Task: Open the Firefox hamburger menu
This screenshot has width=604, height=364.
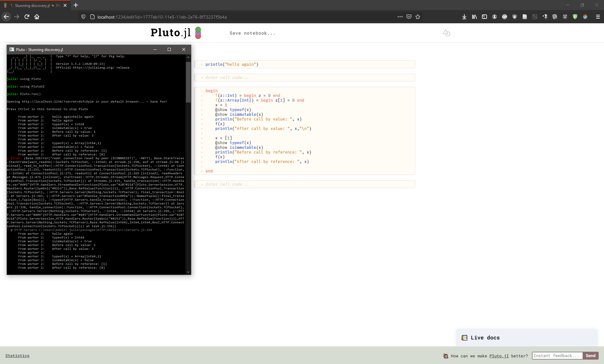Action: [x=597, y=17]
